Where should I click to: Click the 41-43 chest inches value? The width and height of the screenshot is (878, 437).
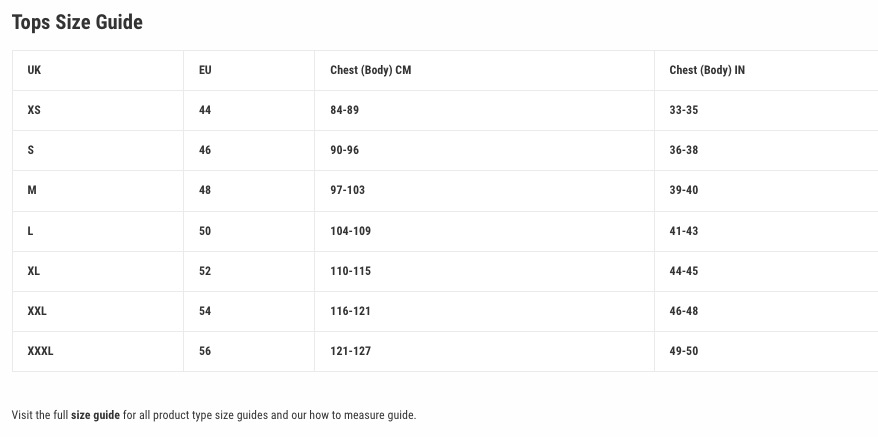coord(684,231)
